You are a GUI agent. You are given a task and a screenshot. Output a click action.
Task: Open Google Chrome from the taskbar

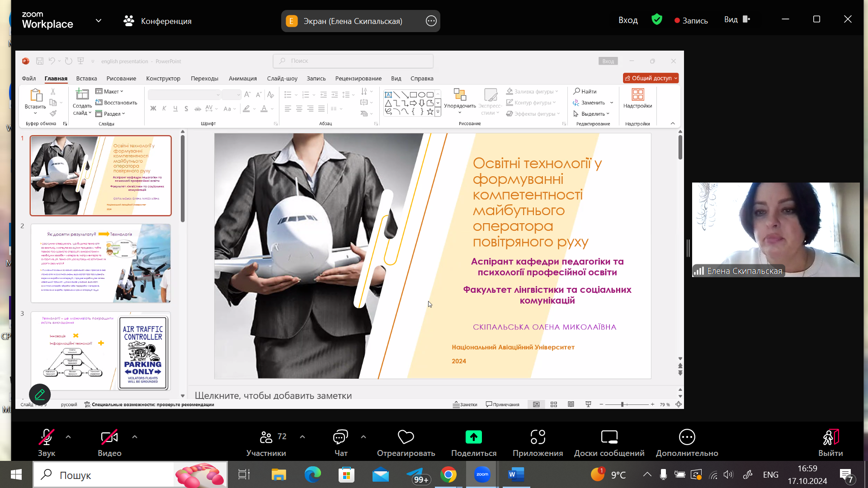[448, 475]
